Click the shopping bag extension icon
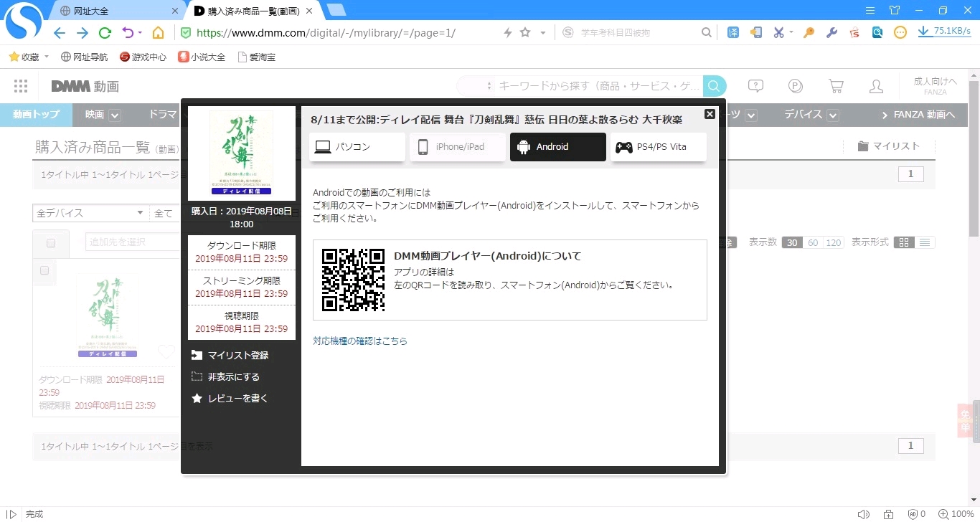Screen dimensions: 980x522 (x=854, y=32)
